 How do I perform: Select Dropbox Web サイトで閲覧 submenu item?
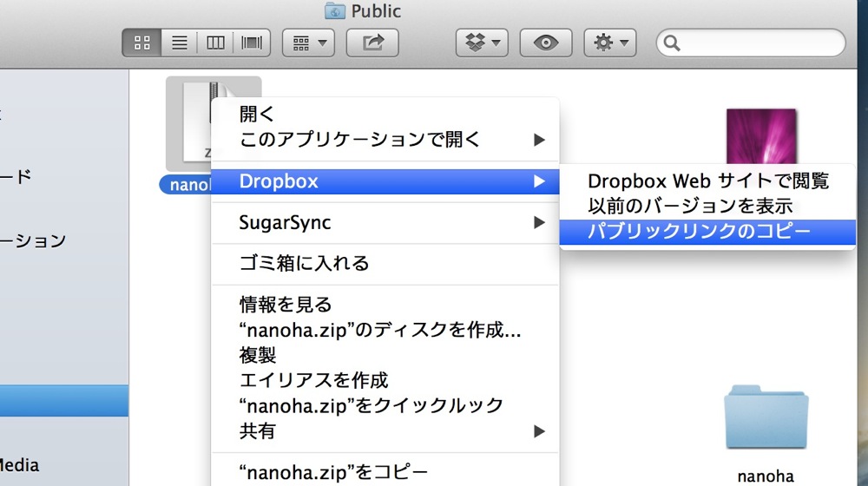707,181
